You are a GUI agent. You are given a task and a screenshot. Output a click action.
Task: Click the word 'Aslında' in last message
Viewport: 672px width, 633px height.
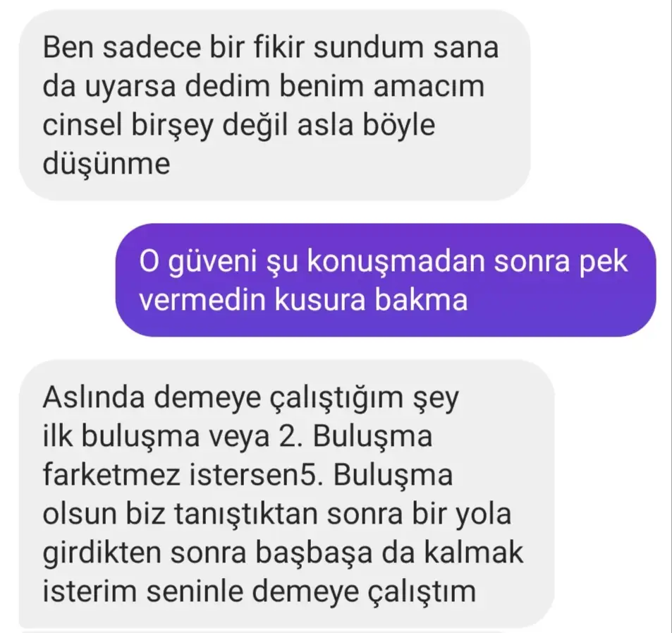(94, 397)
